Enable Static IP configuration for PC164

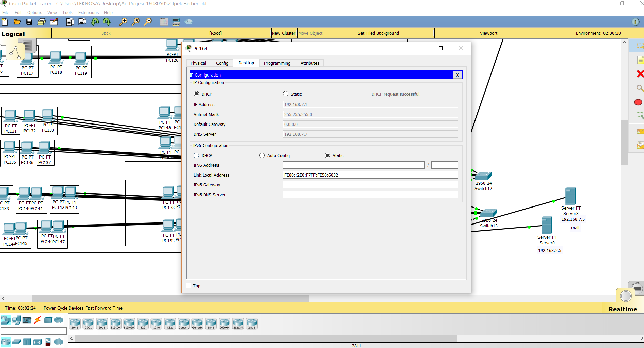(x=286, y=94)
